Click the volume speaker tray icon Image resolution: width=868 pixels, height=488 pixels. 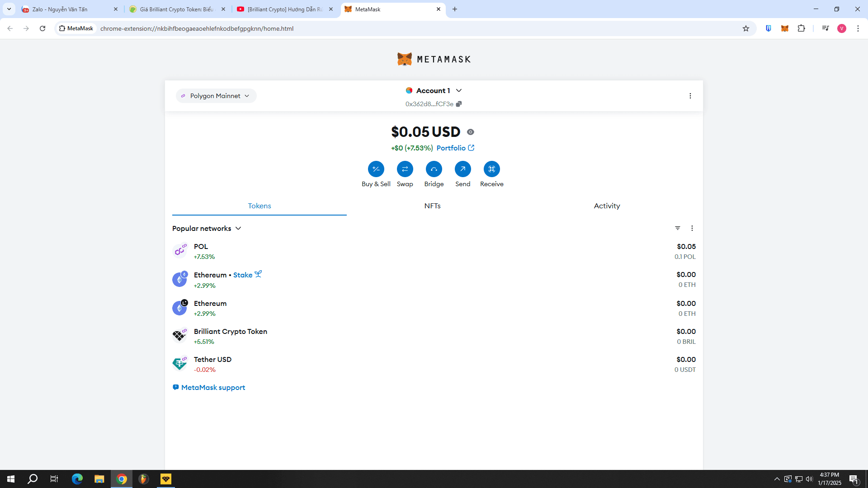point(809,479)
